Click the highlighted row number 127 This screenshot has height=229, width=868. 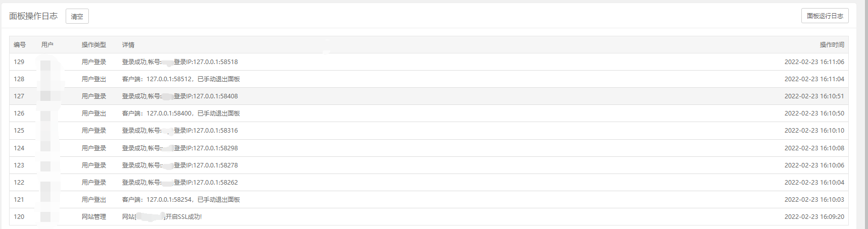click(x=429, y=96)
